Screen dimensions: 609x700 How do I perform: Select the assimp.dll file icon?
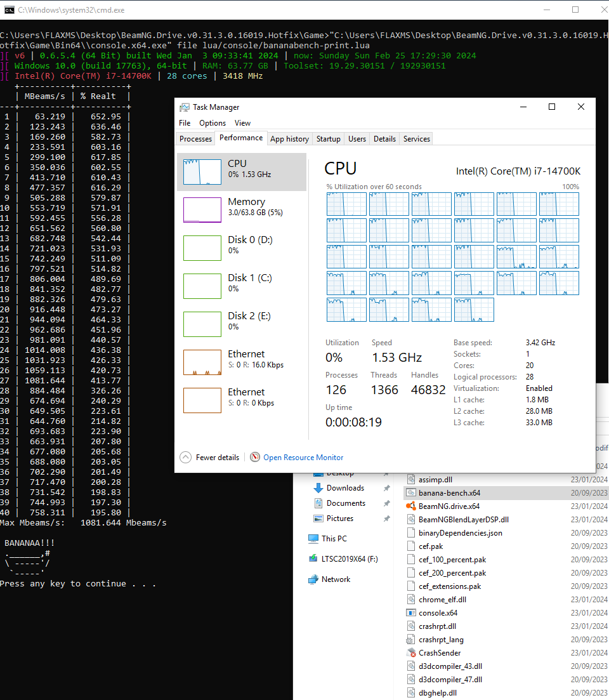coord(411,479)
